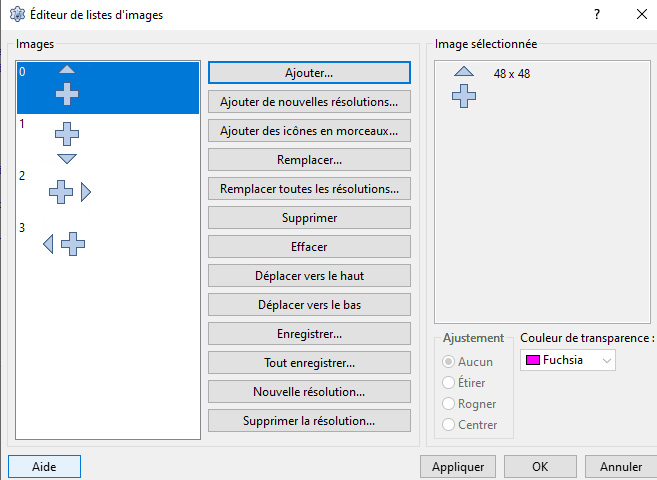Click Remplacer toutes les résolutions...

tap(309, 188)
